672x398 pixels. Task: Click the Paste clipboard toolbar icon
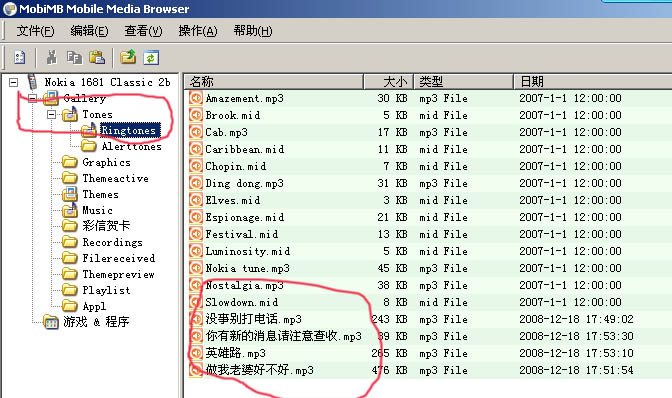click(x=97, y=57)
